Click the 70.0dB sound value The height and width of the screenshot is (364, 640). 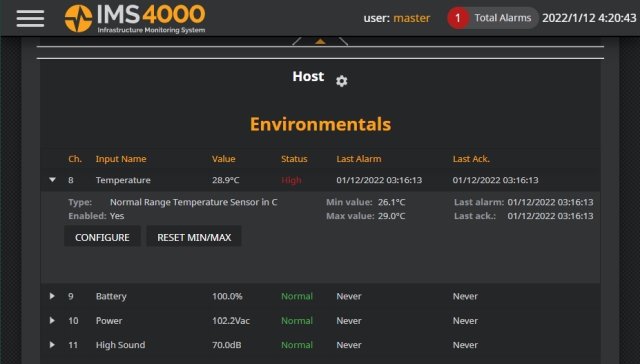(x=227, y=345)
